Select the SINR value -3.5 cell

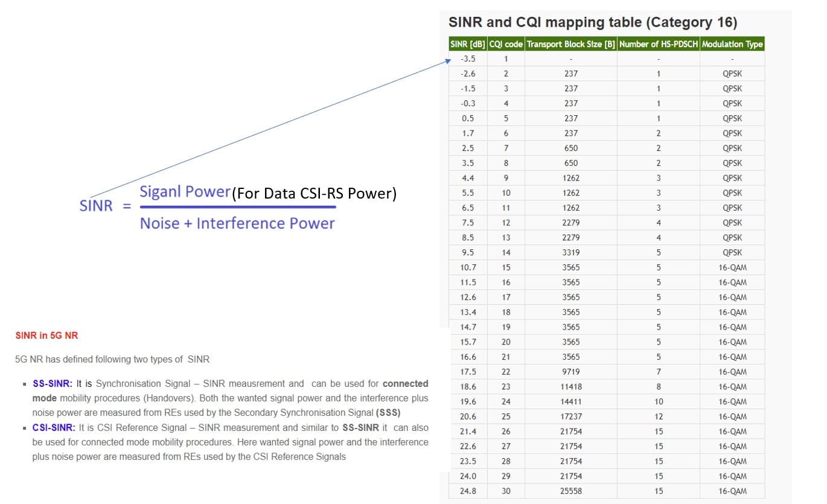point(468,59)
